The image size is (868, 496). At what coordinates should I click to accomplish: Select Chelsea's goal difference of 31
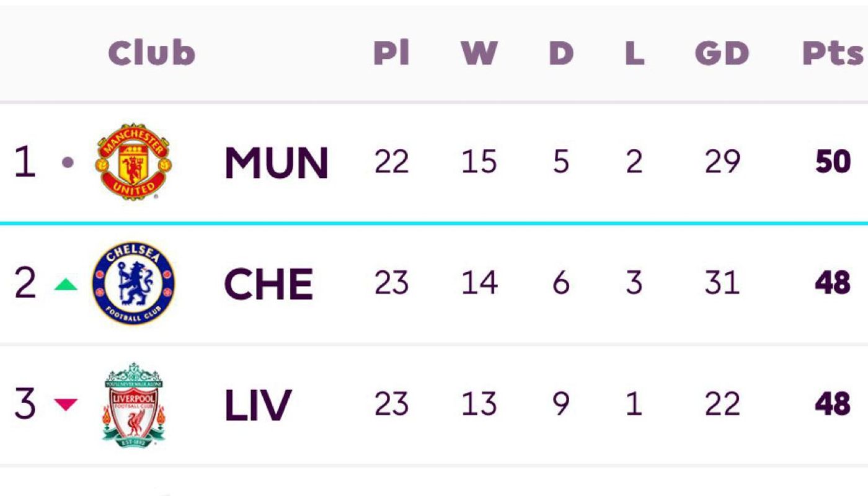point(722,283)
